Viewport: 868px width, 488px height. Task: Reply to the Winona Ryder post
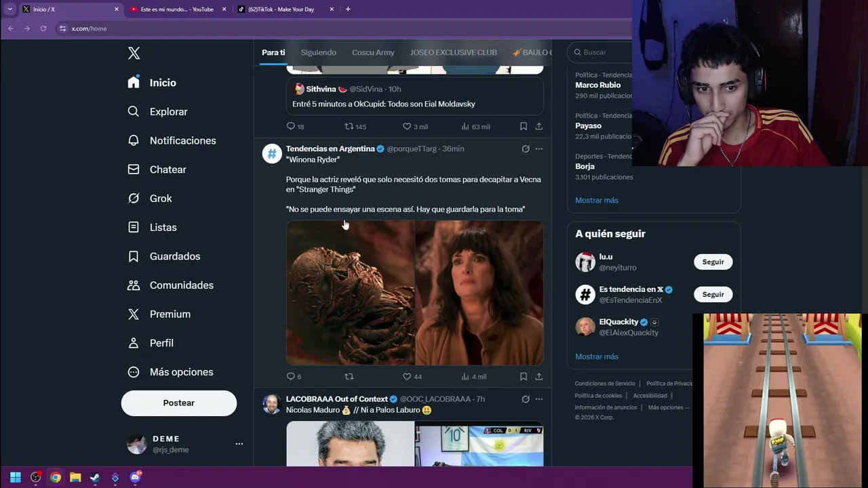(294, 377)
